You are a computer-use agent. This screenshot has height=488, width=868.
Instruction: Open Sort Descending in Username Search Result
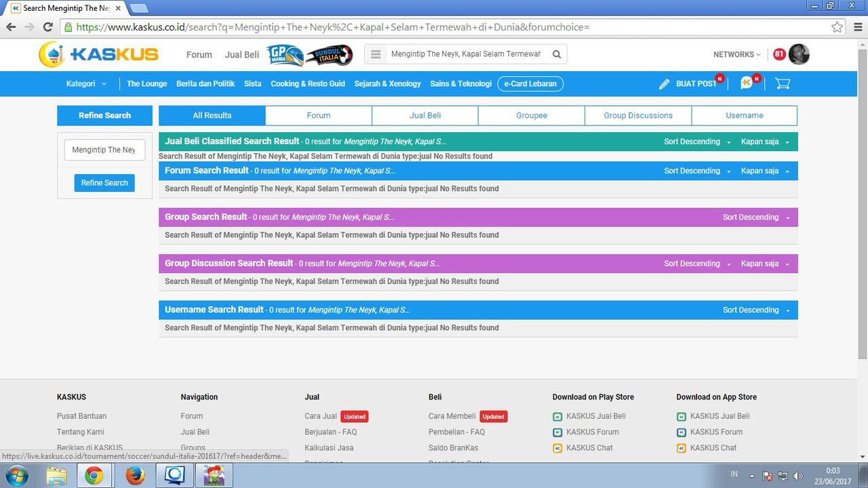pyautogui.click(x=756, y=310)
